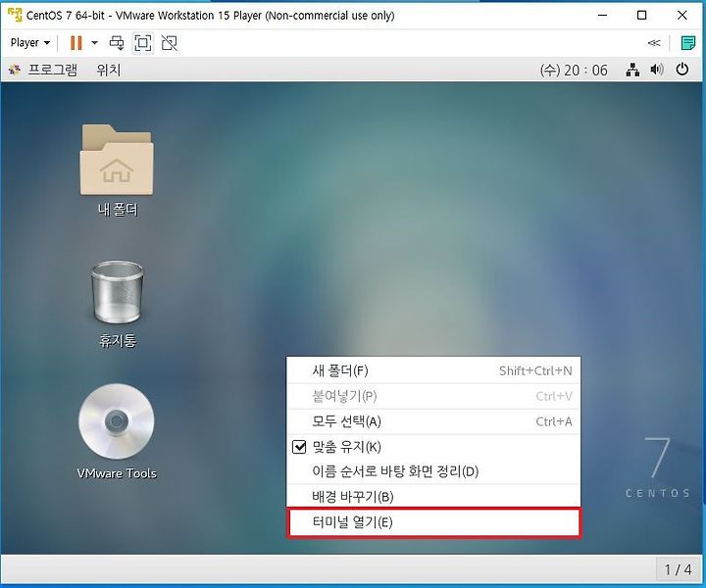Viewport: 706px width, 588px height.
Task: Open the 프로그램 applications menu
Action: [x=53, y=70]
